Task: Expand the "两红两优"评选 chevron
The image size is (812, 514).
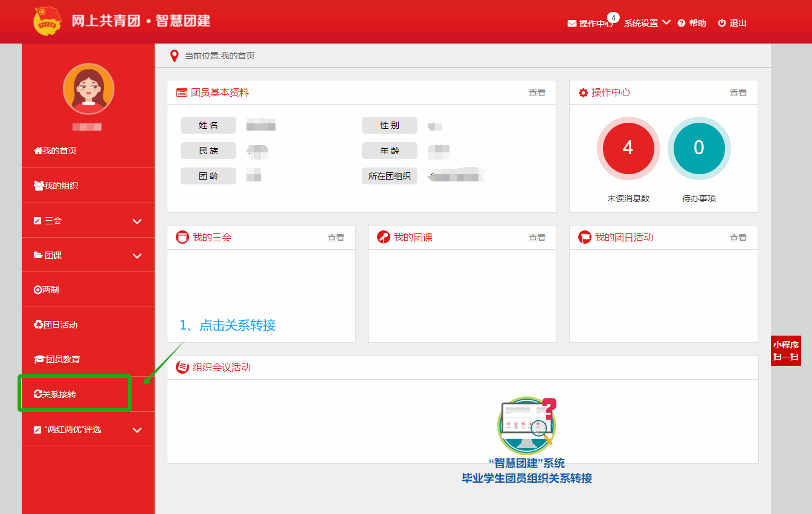Action: (x=137, y=430)
